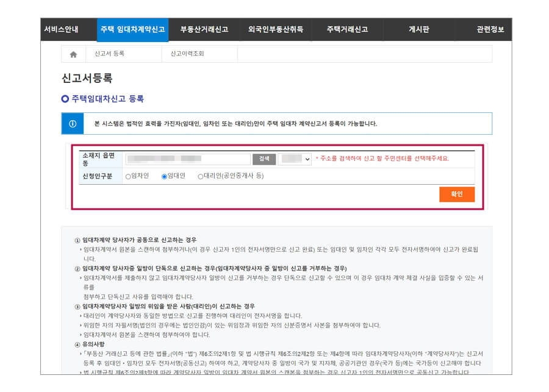This screenshot has width=549, height=392.
Task: Open 주택 임대차계약신고 menu
Action: pos(133,29)
